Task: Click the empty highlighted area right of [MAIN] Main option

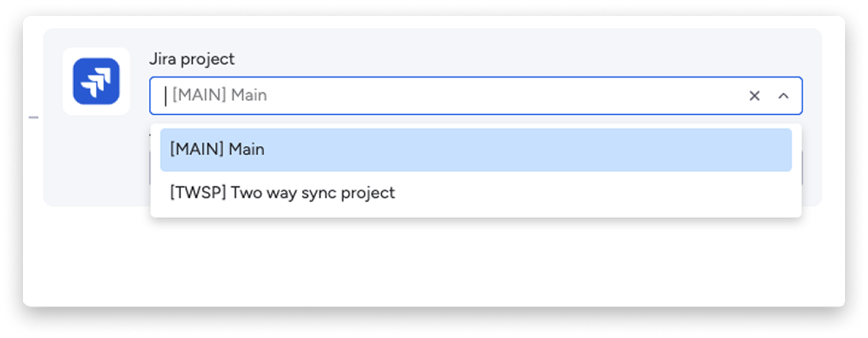Action: [x=557, y=149]
